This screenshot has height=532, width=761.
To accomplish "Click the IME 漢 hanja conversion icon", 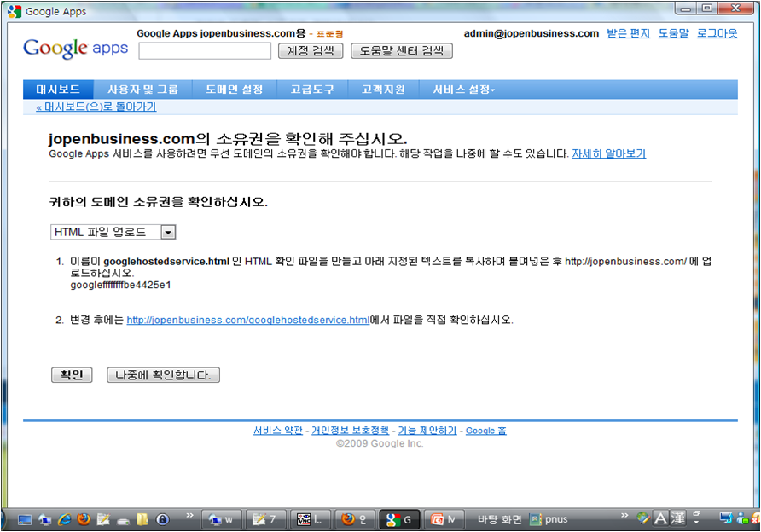I will click(678, 518).
